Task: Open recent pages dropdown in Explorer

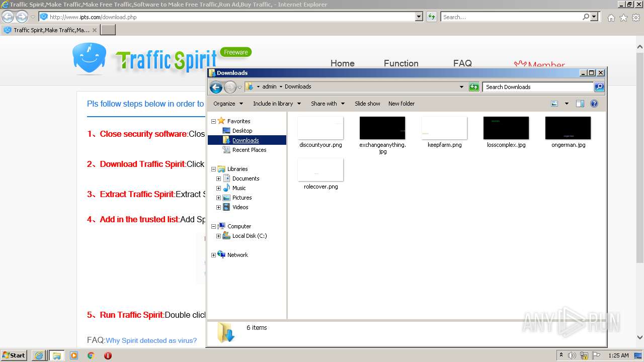Action: [x=240, y=87]
